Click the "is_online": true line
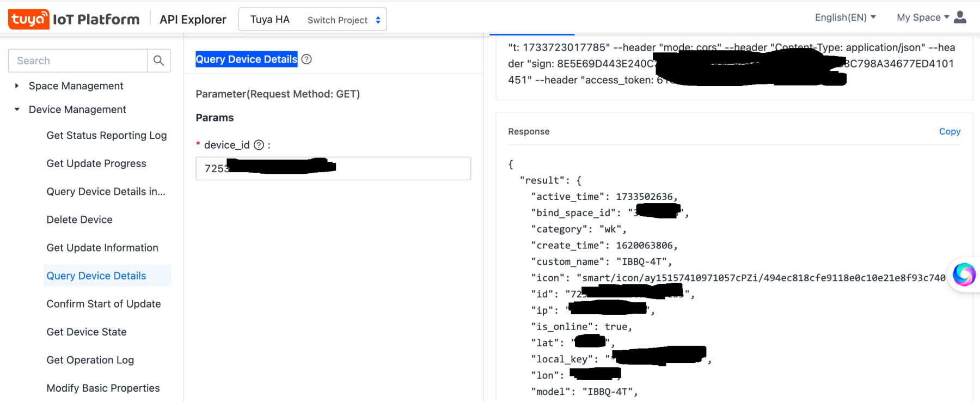The height and width of the screenshot is (402, 980). [x=581, y=326]
